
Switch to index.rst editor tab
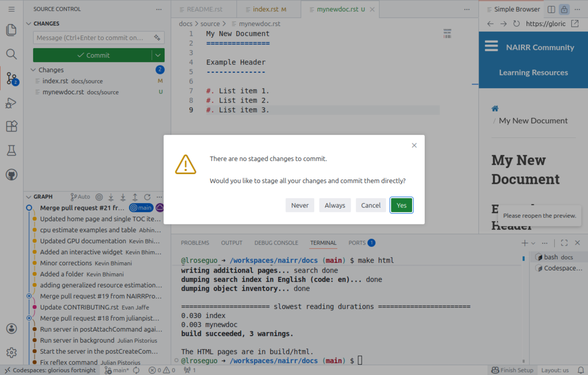269,9
